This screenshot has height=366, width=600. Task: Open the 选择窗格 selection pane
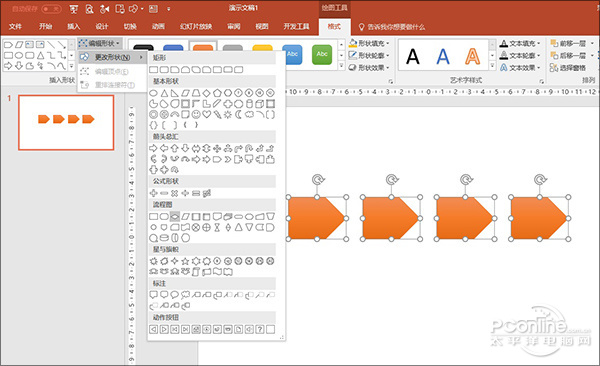click(568, 68)
